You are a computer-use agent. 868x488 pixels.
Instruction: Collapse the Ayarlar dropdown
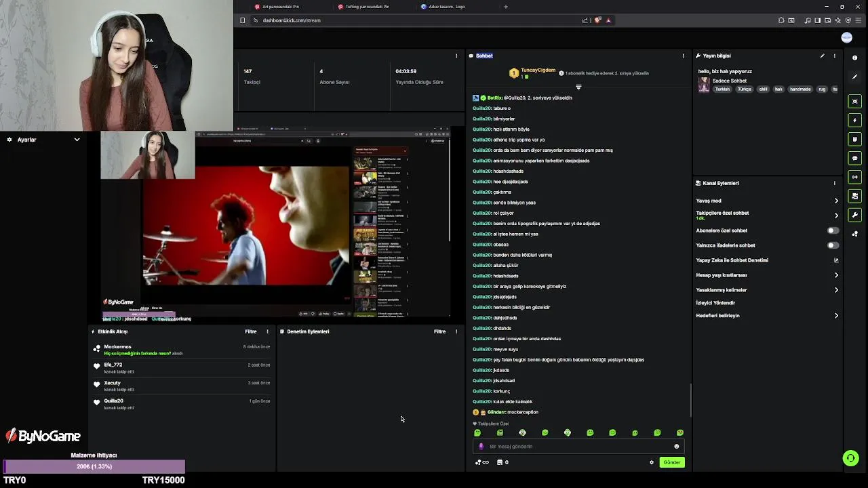77,140
